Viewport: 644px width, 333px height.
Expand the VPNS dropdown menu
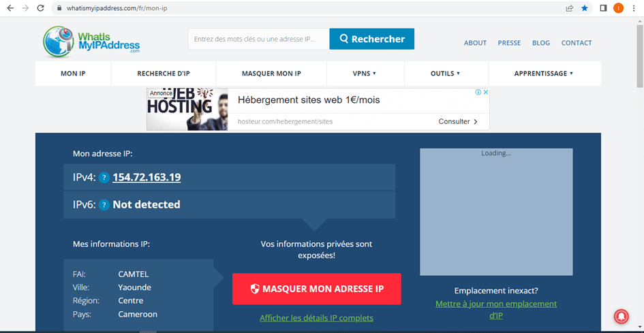[x=365, y=74]
